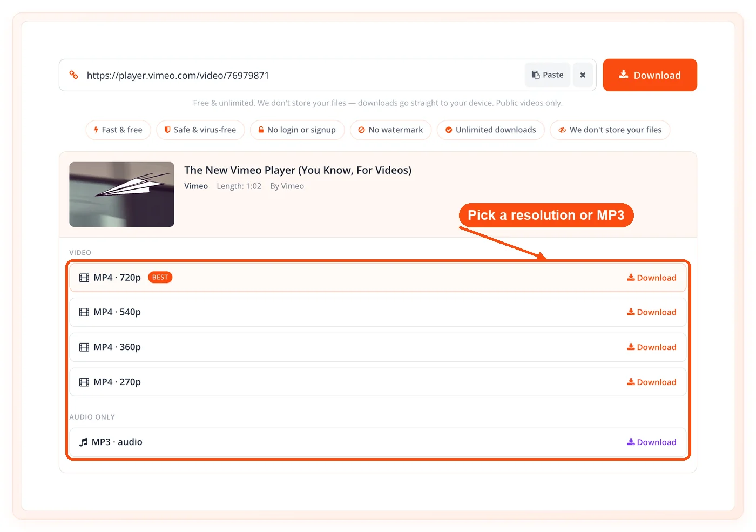Click the MP4 · 360p format label

117,347
